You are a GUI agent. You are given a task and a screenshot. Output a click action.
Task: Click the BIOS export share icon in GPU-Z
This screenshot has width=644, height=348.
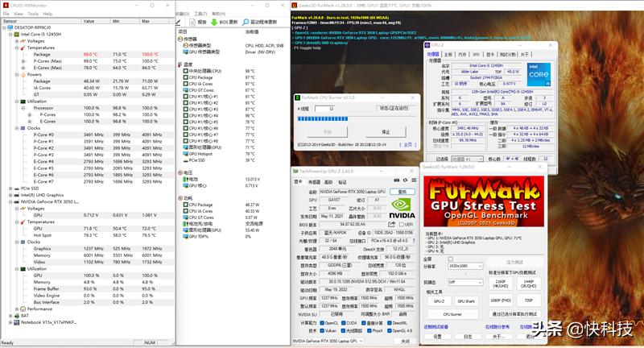(391, 224)
